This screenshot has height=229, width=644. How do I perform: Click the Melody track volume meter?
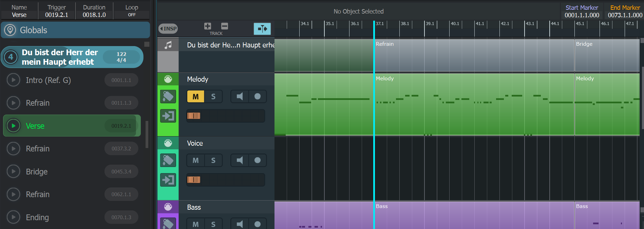click(226, 116)
